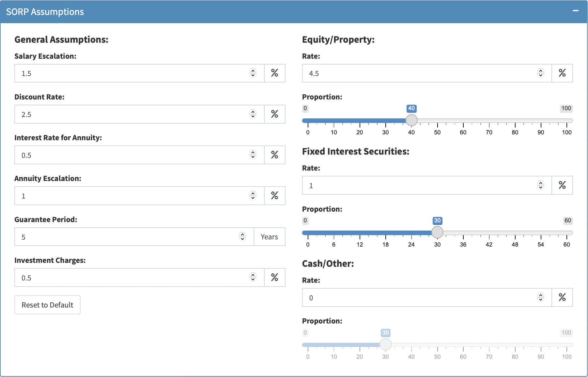The width and height of the screenshot is (588, 377).
Task: Click the Annuity Escalation stepper arrows
Action: point(253,196)
